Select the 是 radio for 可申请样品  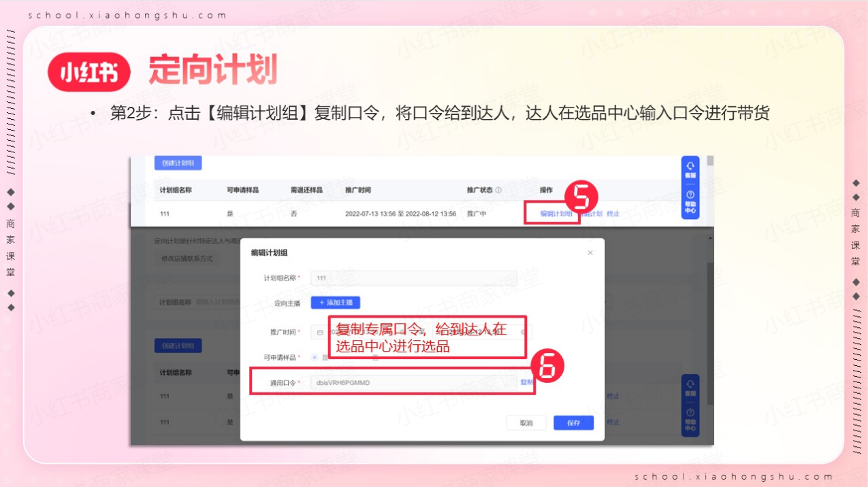[x=314, y=357]
